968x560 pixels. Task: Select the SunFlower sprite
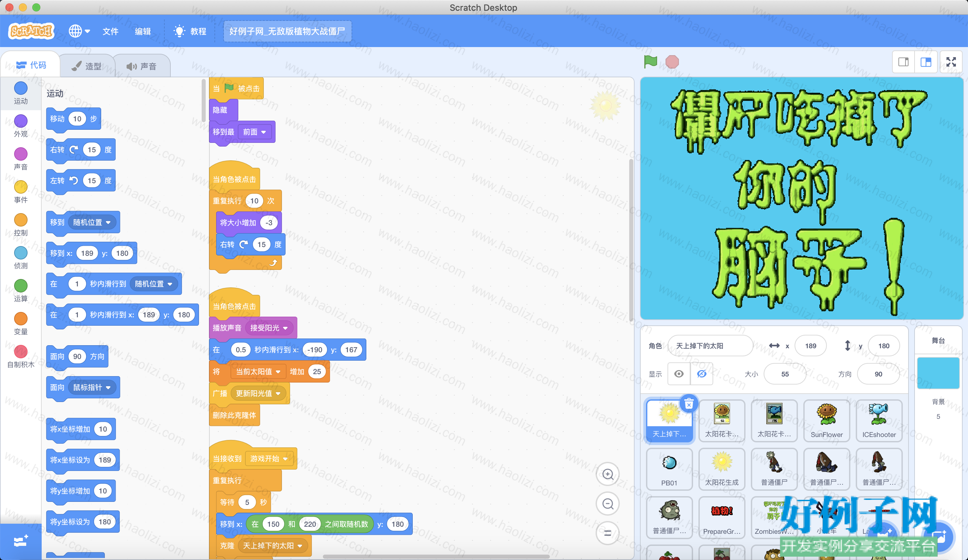(x=826, y=421)
